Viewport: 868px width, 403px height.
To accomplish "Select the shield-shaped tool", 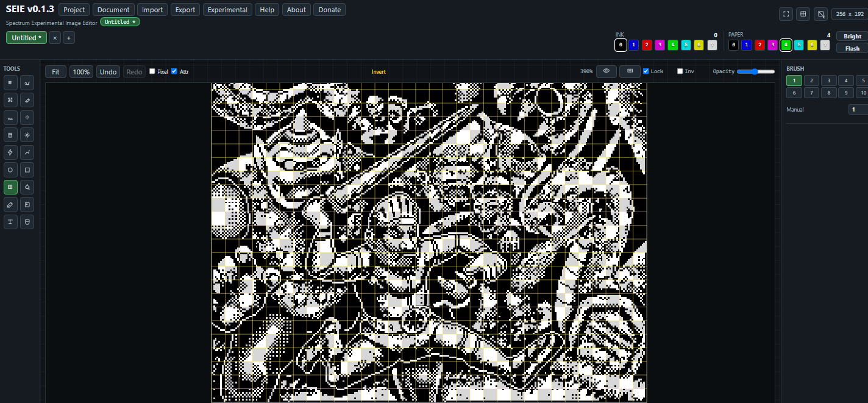I will point(27,222).
